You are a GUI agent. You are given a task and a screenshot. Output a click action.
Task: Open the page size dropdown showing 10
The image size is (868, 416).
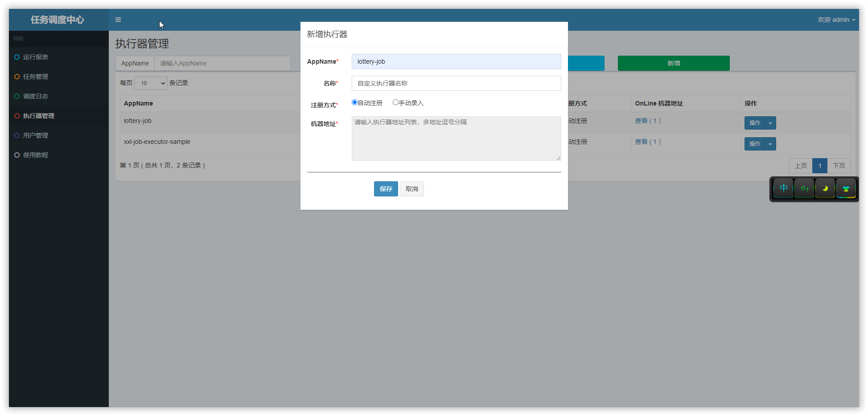tap(151, 83)
